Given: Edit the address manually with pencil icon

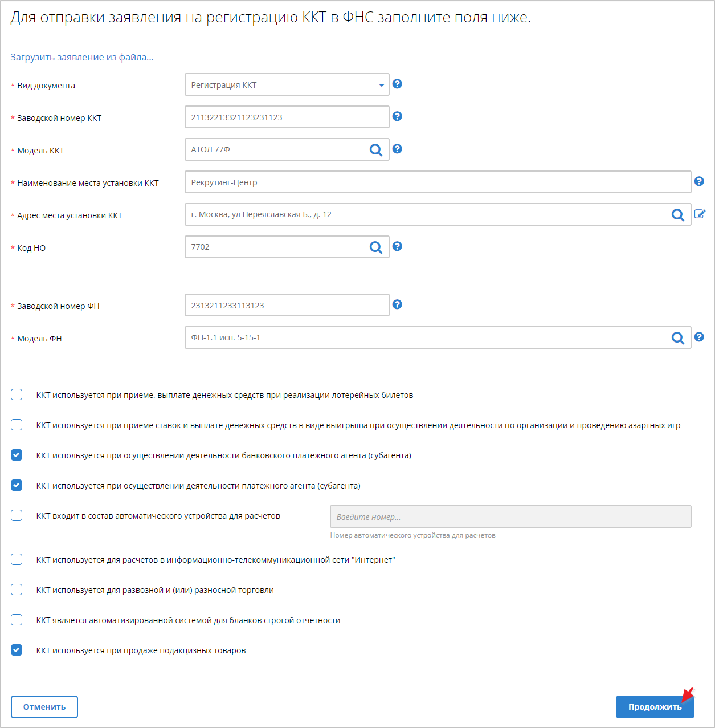Looking at the screenshot, I should [700, 214].
